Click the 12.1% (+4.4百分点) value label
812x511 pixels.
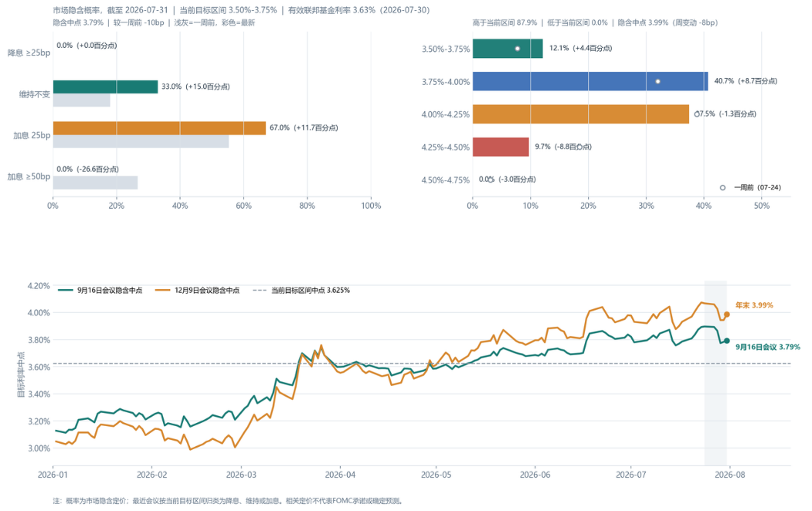(x=580, y=48)
